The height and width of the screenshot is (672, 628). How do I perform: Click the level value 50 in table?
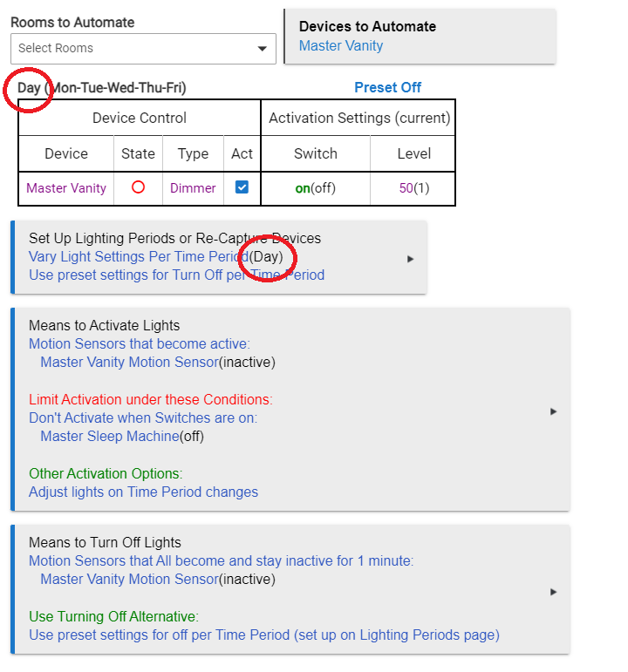(406, 187)
